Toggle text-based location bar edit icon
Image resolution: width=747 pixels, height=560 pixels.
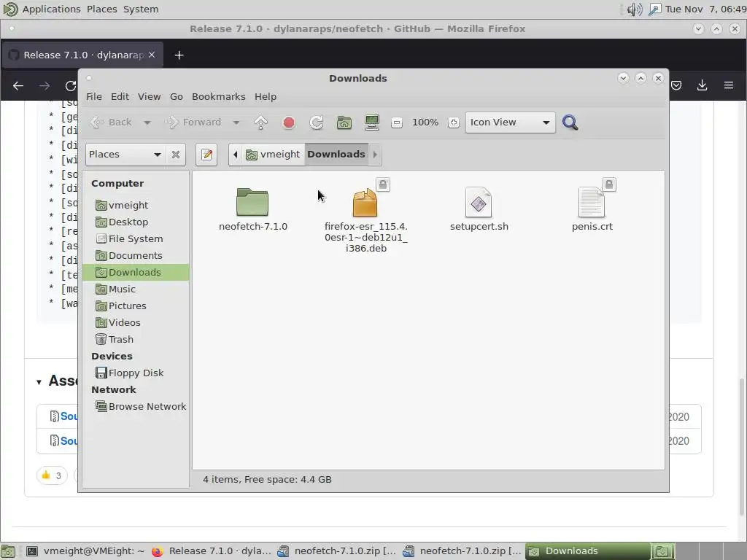pyautogui.click(x=206, y=155)
